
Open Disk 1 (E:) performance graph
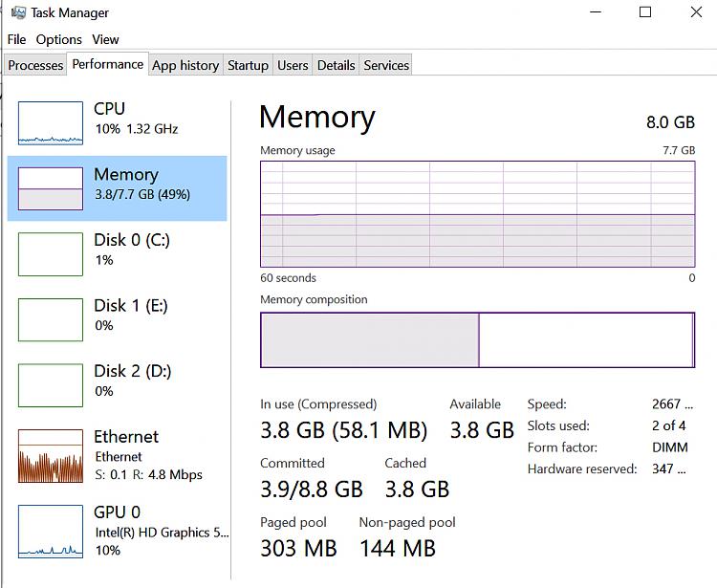(51, 319)
